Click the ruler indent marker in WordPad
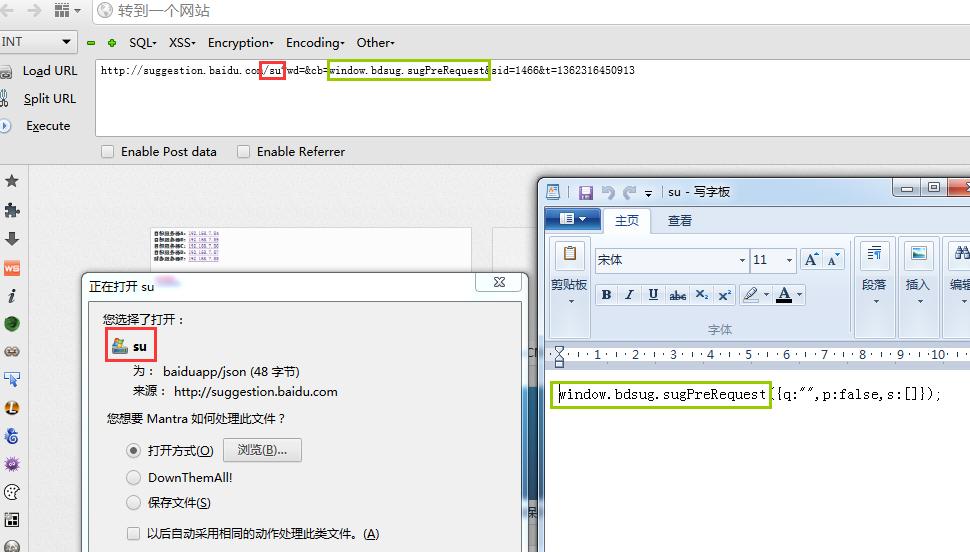The image size is (970, 552). [559, 356]
